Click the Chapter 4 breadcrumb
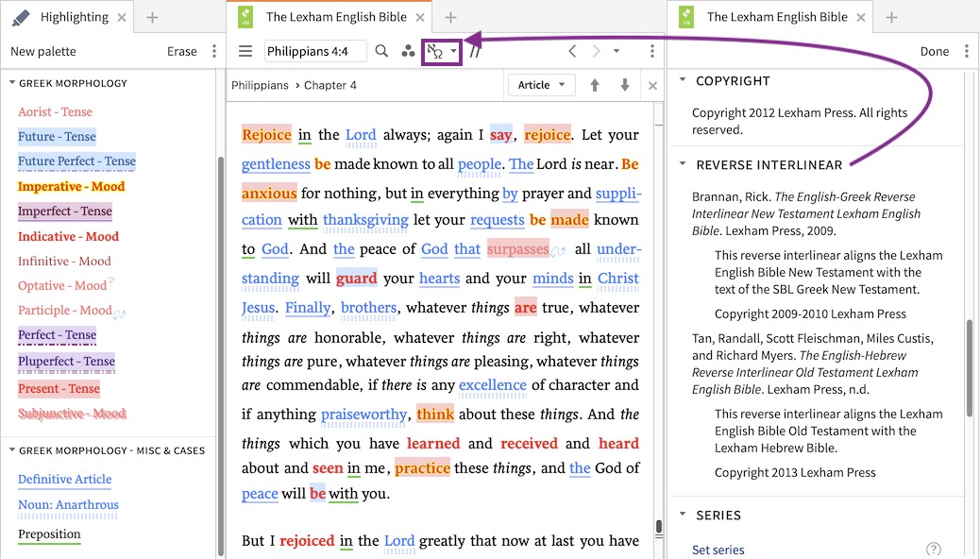The image size is (980, 559). [330, 85]
